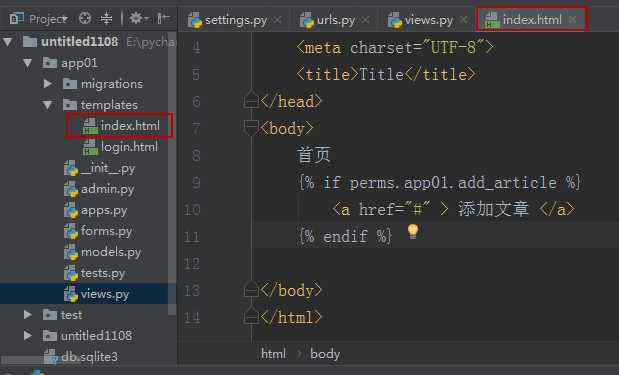Close the views.py tab
This screenshot has width=619, height=375.
point(464,20)
